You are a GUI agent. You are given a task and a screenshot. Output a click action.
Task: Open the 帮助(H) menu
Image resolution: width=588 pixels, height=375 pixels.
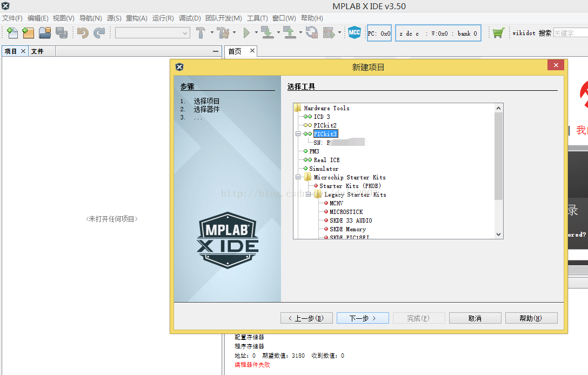pyautogui.click(x=312, y=18)
